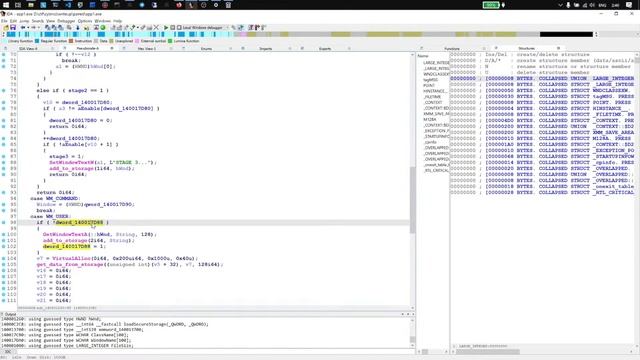Click SetWindowTextW call on line 88

click(x=71, y=162)
